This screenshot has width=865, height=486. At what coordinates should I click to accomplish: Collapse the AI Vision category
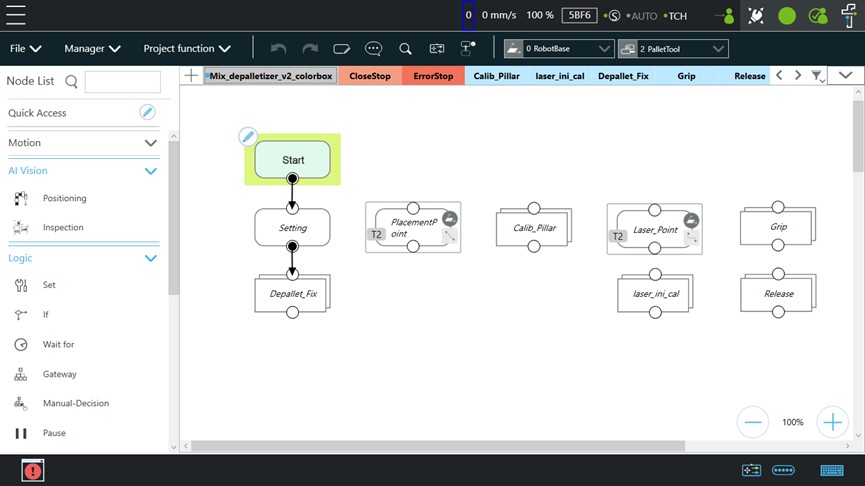click(151, 171)
